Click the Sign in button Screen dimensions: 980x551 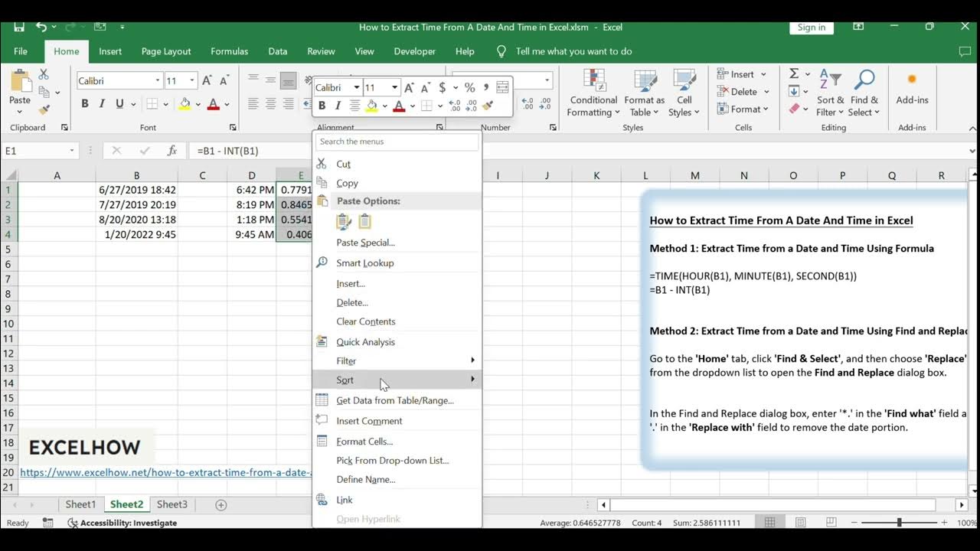[811, 27]
